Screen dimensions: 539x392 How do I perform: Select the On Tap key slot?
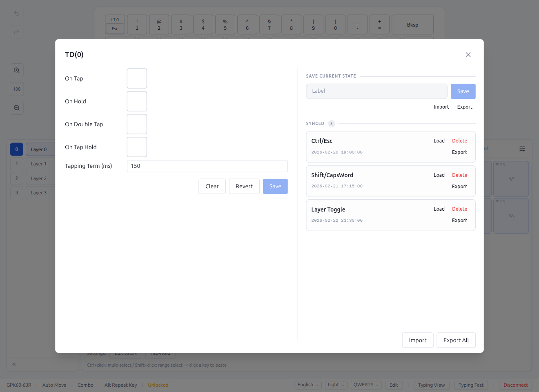pyautogui.click(x=137, y=78)
